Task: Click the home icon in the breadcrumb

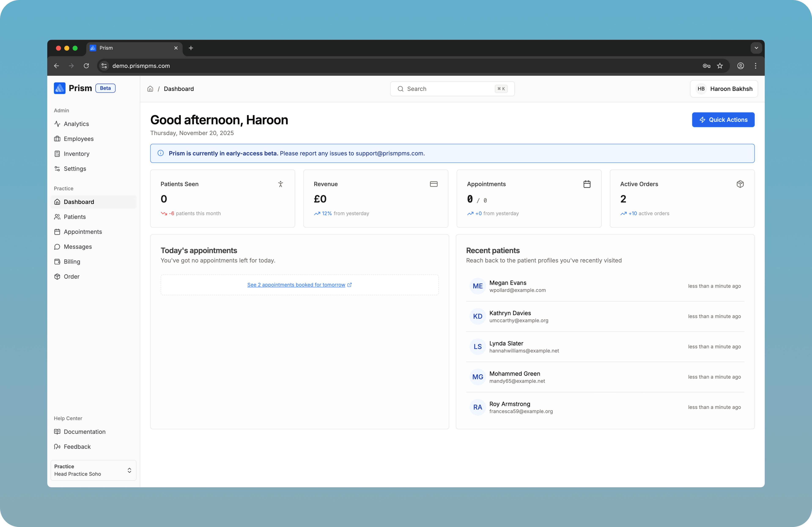Action: [150, 89]
